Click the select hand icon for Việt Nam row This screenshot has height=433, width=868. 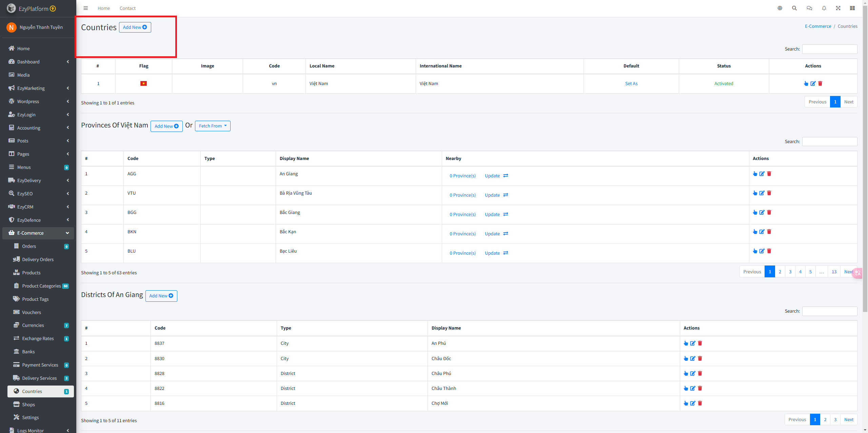(x=806, y=83)
